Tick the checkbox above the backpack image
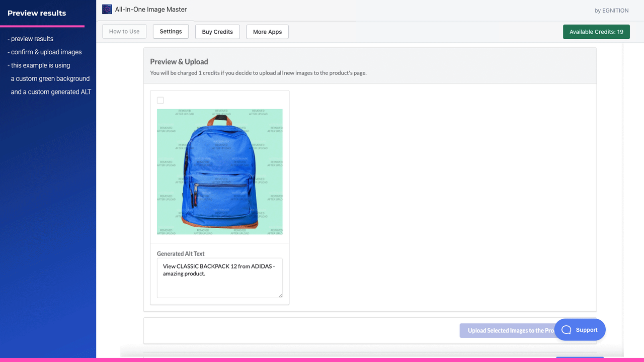 tap(160, 101)
